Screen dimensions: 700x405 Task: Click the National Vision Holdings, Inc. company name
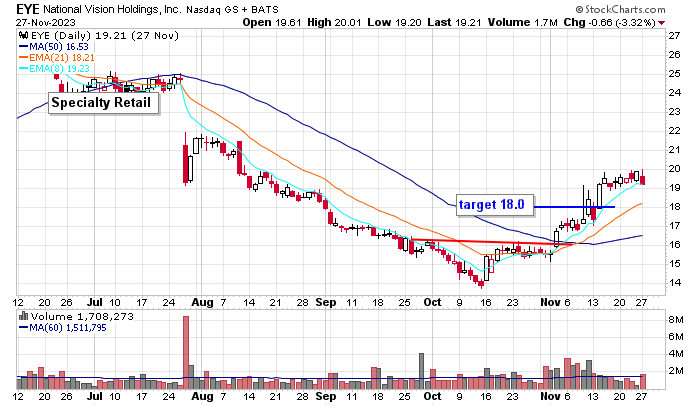(112, 9)
